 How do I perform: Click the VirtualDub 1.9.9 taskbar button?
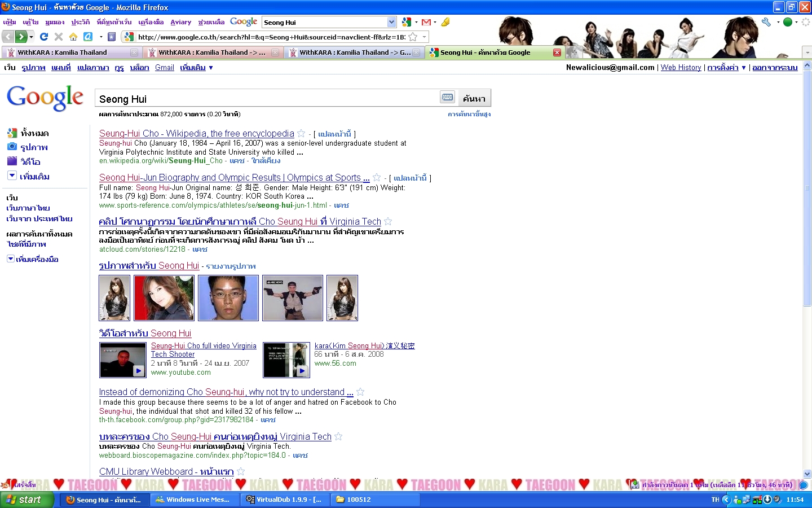pyautogui.click(x=285, y=500)
